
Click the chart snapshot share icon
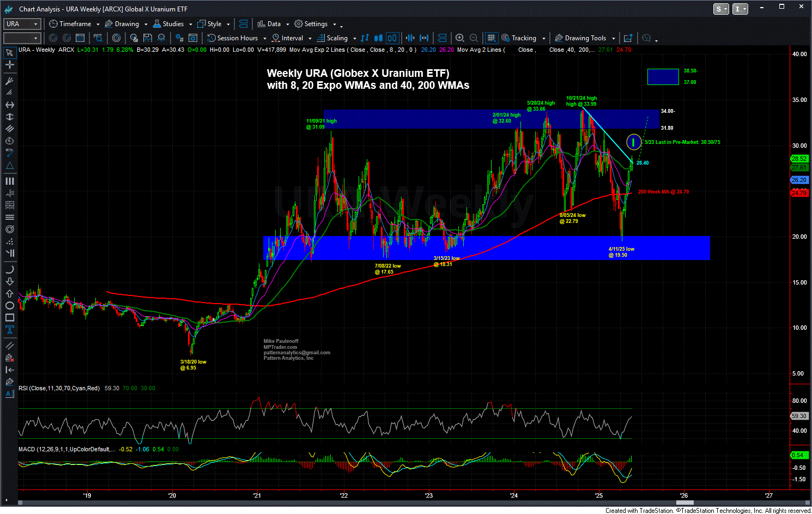click(x=628, y=38)
